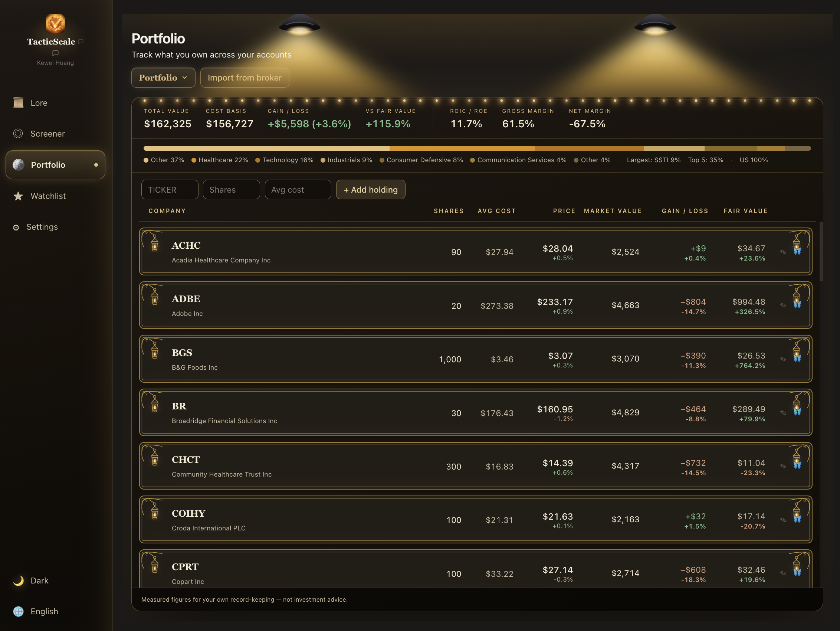The width and height of the screenshot is (840, 631).
Task: Click the chat bubble icon above Kewei Huang
Action: click(55, 53)
